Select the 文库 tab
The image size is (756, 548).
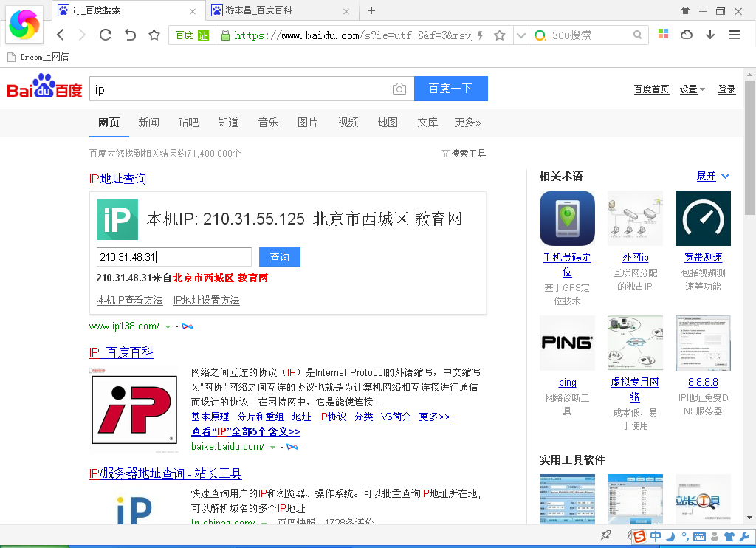[427, 123]
